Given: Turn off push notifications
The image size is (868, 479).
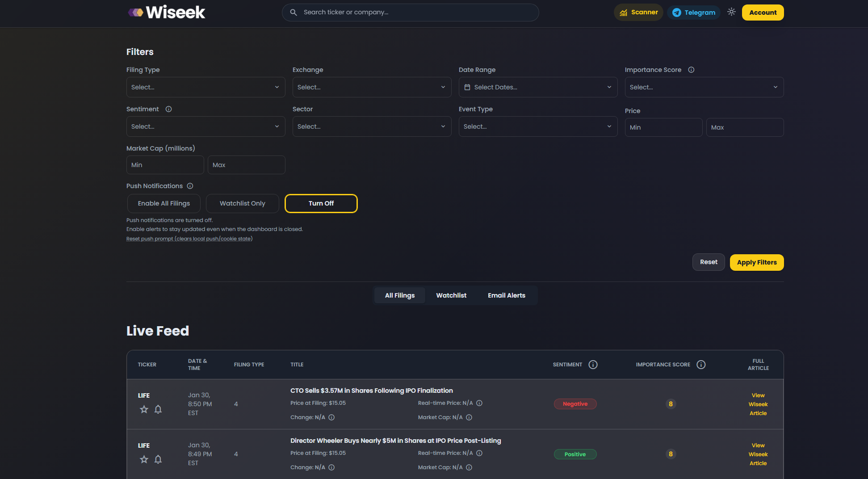Looking at the screenshot, I should [321, 203].
